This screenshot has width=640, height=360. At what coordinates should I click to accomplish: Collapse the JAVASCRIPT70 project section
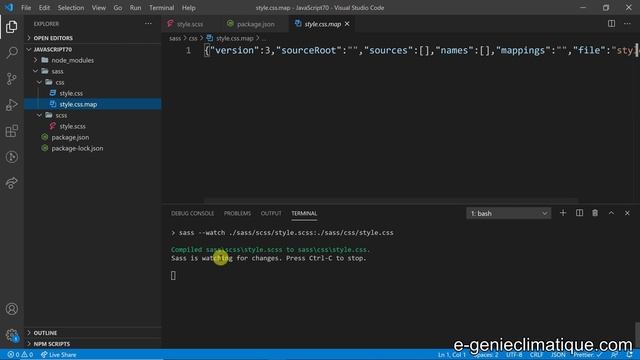click(x=53, y=49)
